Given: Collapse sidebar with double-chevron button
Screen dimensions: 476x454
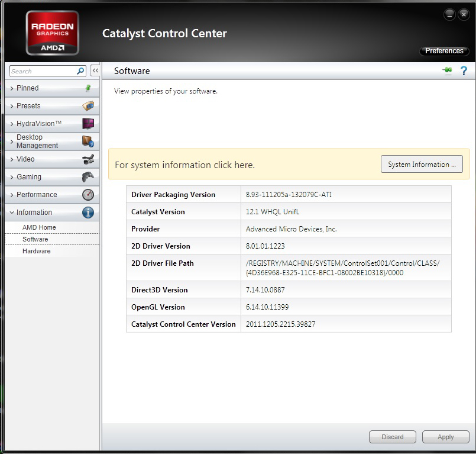Looking at the screenshot, I should (95, 70).
